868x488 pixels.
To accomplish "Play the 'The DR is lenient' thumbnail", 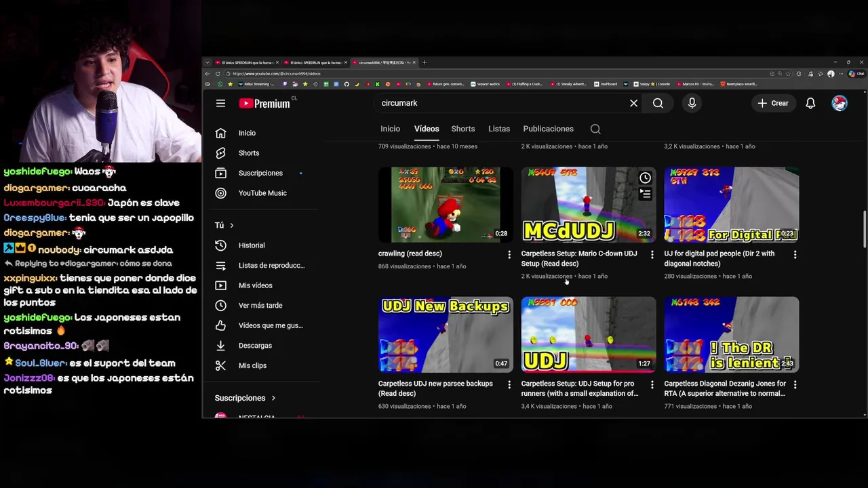I will pyautogui.click(x=731, y=335).
